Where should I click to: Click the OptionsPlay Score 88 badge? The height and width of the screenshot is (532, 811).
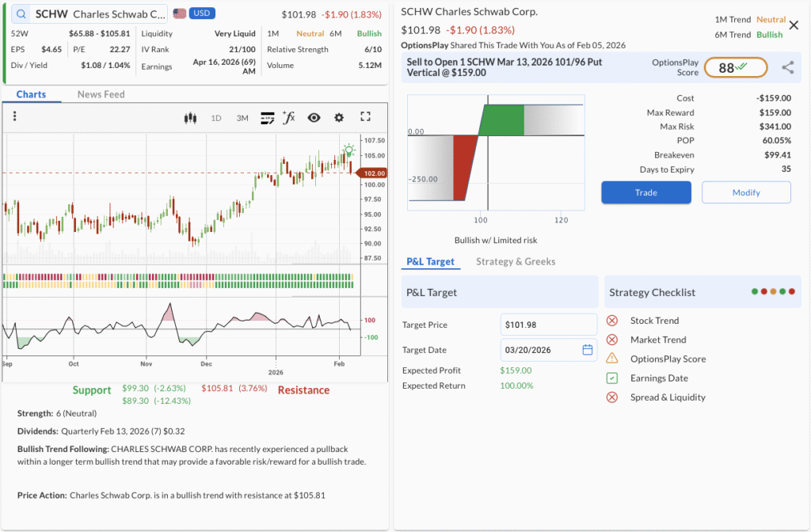735,68
